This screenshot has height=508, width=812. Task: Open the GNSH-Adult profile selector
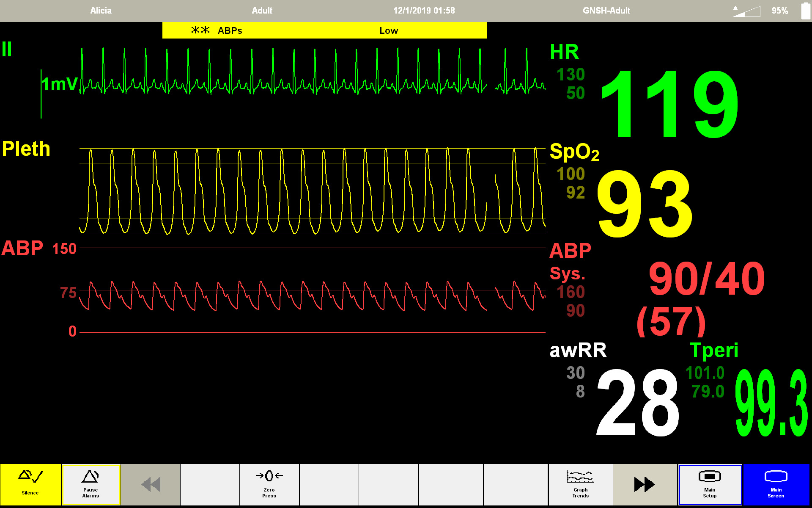click(x=606, y=11)
